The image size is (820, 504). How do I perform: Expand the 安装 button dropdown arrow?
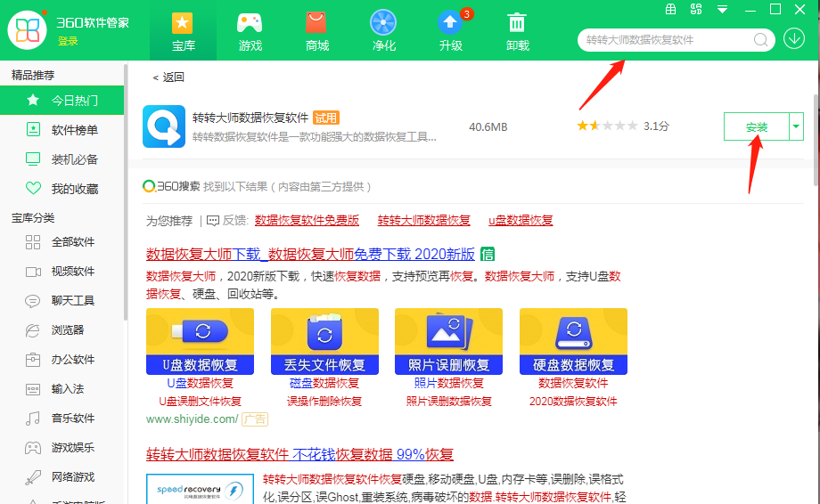click(x=796, y=127)
